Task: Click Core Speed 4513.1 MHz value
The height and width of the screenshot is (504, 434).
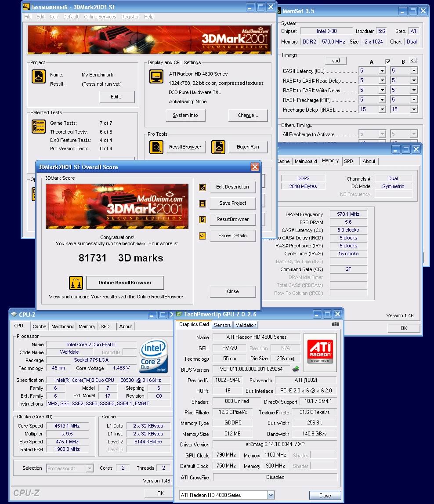Action: click(x=67, y=426)
